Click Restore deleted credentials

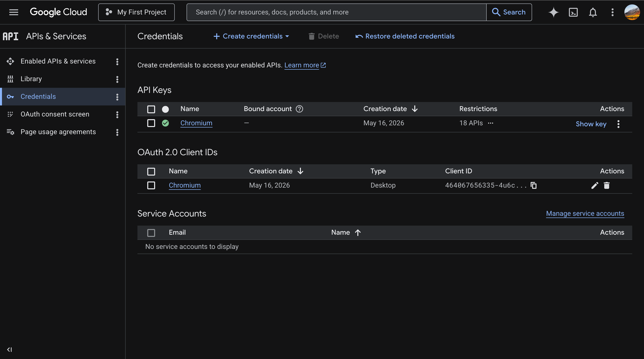[x=405, y=36]
